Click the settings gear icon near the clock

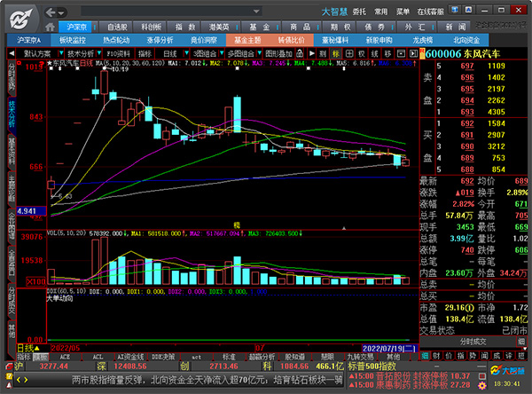(x=482, y=386)
